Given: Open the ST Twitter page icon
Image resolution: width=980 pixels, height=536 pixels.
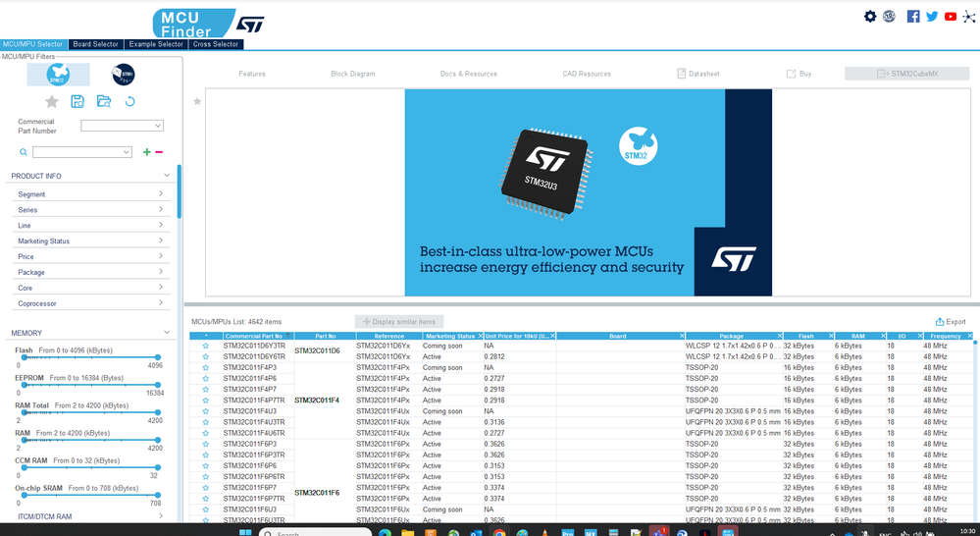Looking at the screenshot, I should (932, 17).
